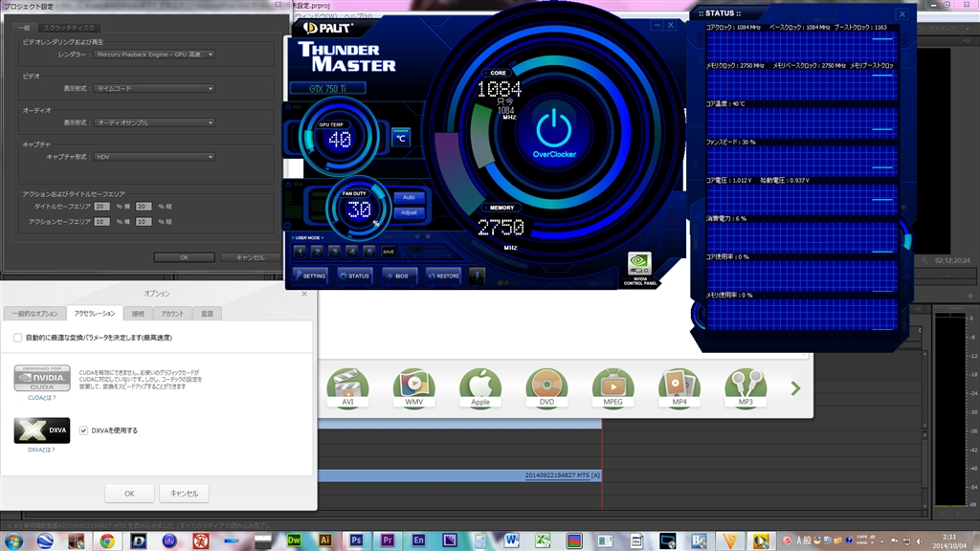Image resolution: width=980 pixels, height=551 pixels.
Task: Open the video 表示形式 タイムコード dropdown
Action: coord(154,89)
